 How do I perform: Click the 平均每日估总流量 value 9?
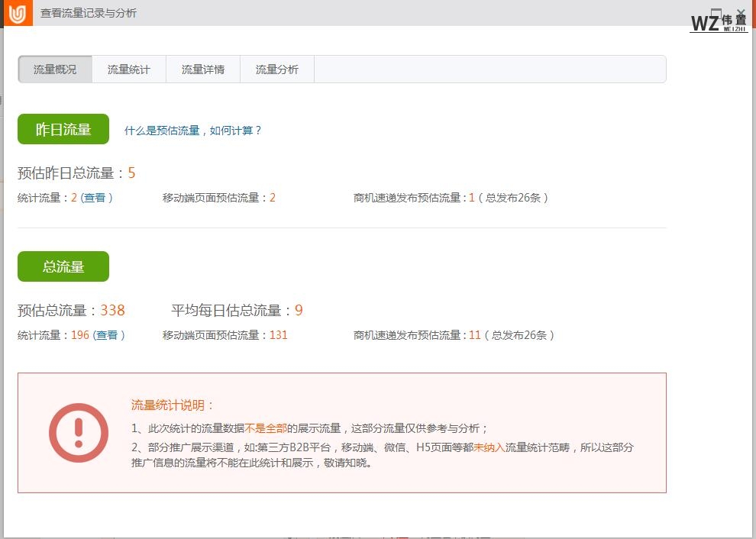[299, 311]
